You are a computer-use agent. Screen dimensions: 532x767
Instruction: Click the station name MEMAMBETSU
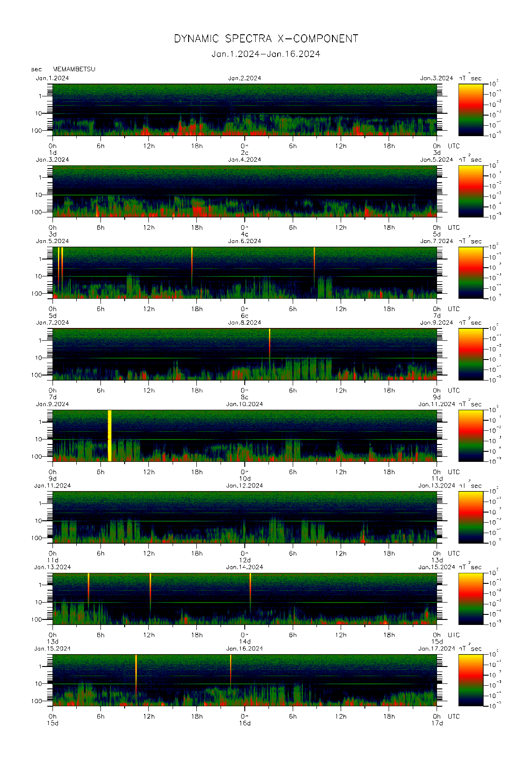(74, 69)
